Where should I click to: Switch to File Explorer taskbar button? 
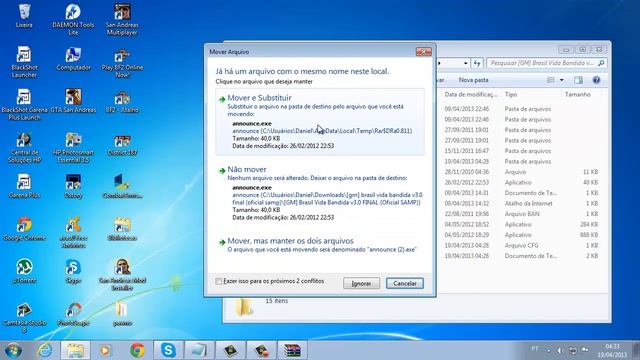[76, 350]
